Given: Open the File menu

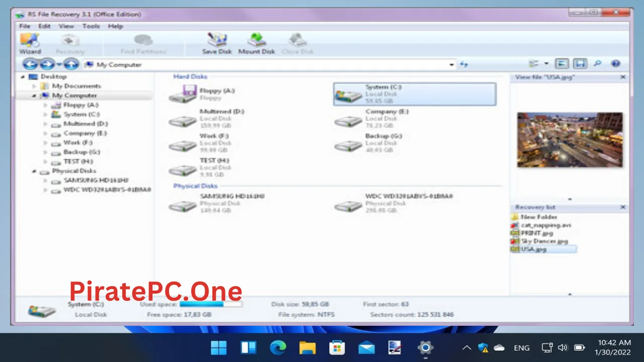Looking at the screenshot, I should (x=25, y=26).
